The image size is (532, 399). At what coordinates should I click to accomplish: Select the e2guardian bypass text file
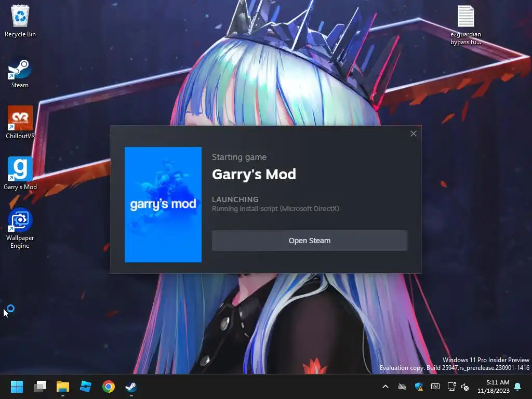(465, 25)
